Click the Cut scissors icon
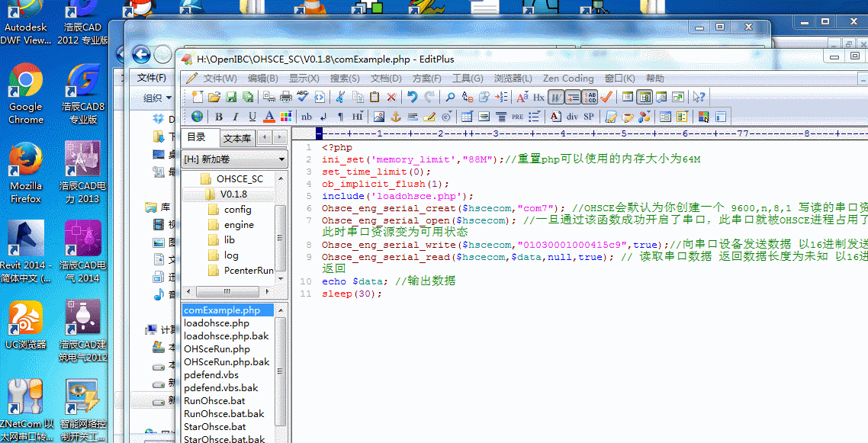 pyautogui.click(x=339, y=97)
